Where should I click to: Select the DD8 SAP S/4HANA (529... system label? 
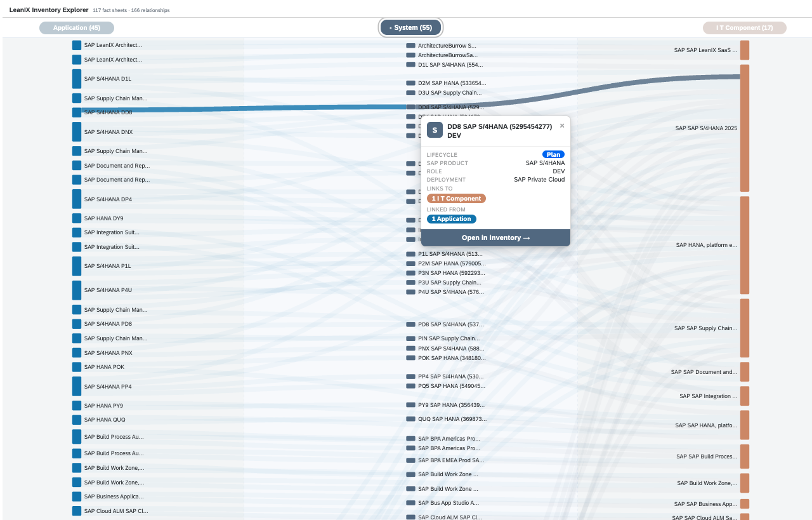click(x=450, y=107)
